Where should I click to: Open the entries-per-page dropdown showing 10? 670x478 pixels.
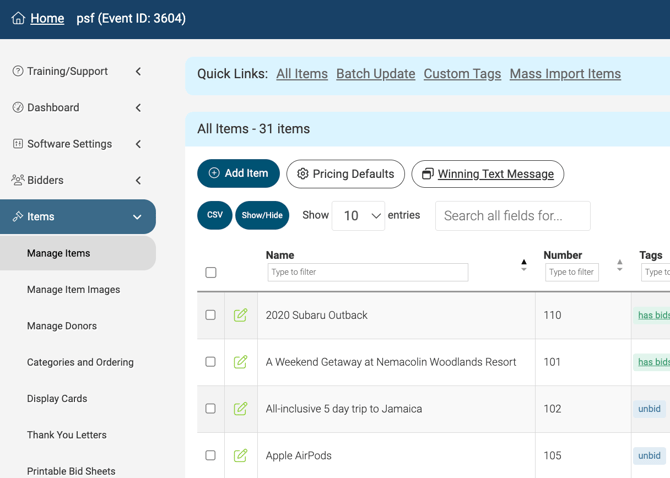pos(358,216)
